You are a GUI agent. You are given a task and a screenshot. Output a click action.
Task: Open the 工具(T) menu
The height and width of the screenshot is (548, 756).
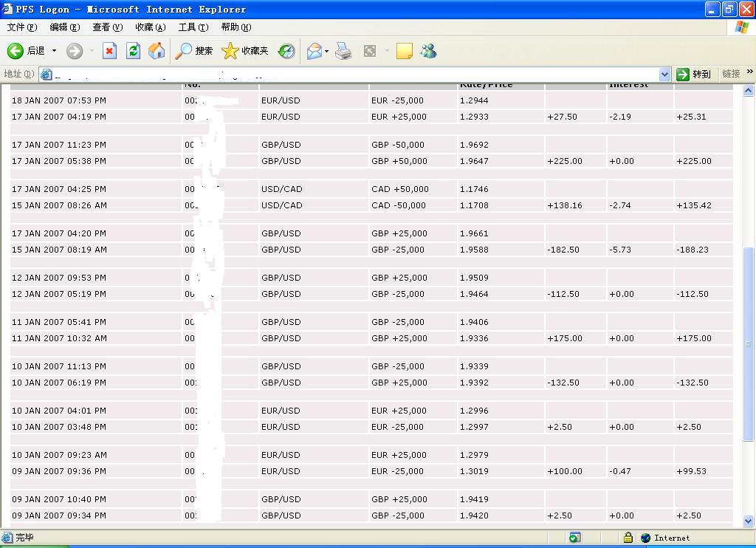coord(193,27)
